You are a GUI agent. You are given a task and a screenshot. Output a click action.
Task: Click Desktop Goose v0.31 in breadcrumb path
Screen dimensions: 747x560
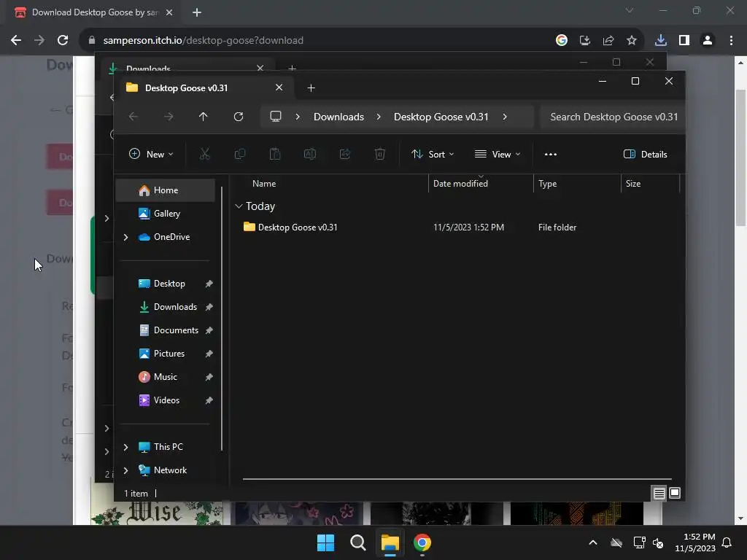click(441, 117)
